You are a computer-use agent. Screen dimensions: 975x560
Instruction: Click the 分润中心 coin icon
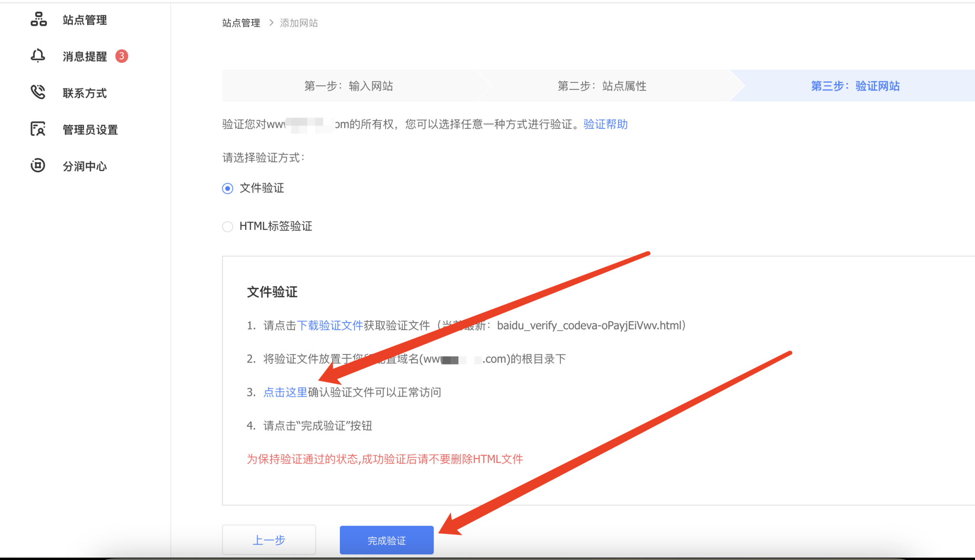[x=38, y=166]
